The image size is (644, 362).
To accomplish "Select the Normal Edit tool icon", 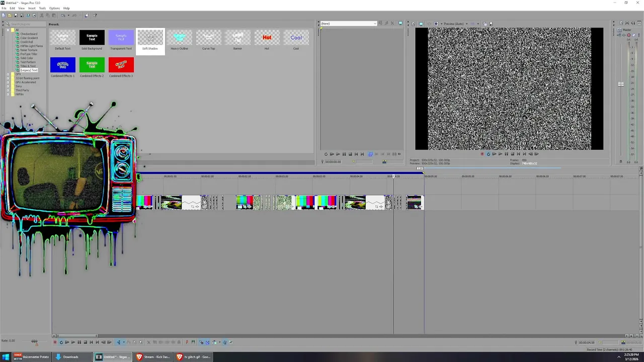I will coord(119,342).
